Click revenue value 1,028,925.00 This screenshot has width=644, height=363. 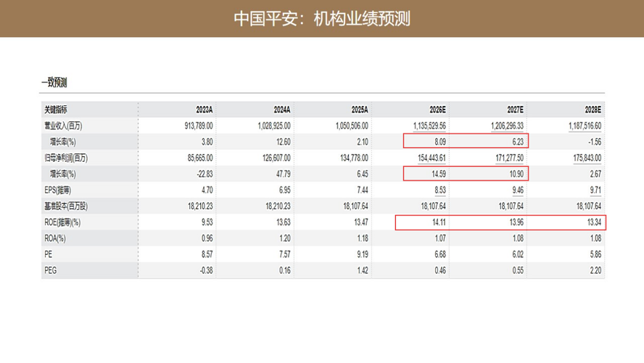(x=274, y=126)
